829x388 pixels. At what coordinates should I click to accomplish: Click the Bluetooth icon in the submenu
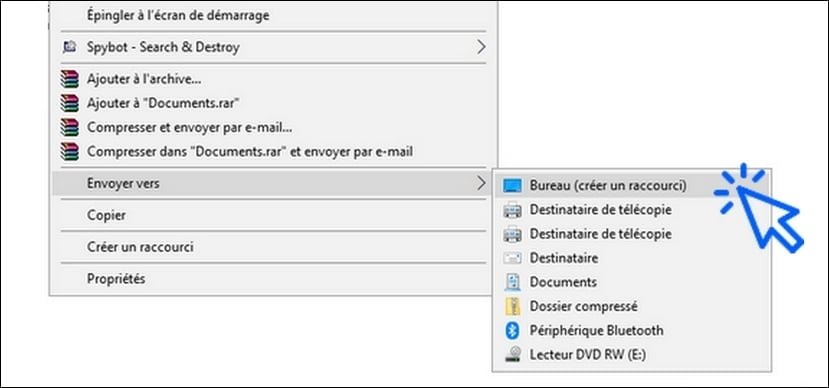click(512, 331)
